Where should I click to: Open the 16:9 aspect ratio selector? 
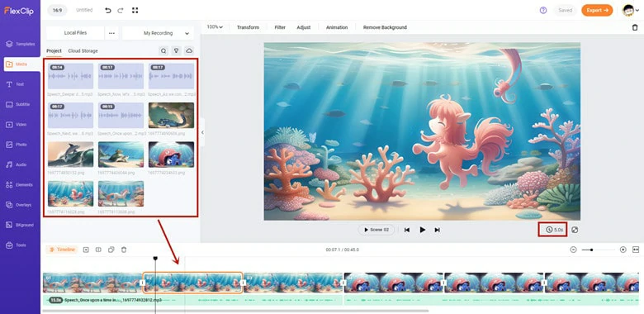click(57, 10)
